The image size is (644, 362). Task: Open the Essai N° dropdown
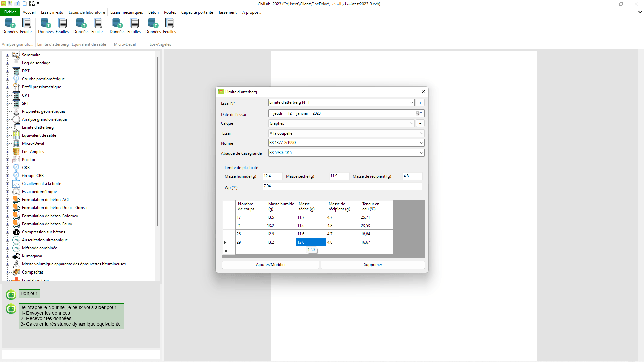pos(411,103)
